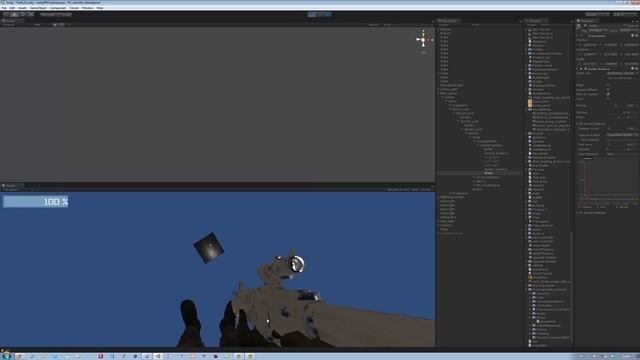Open the Terrain menu
Image resolution: width=640 pixels, height=360 pixels.
(x=74, y=8)
